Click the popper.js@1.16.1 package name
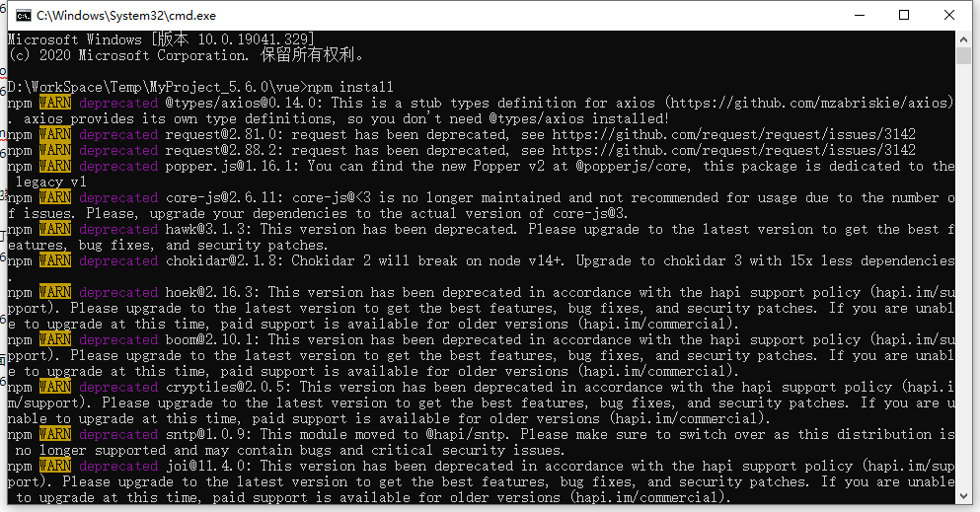Viewport: 980px width, 512px height. coord(232,166)
